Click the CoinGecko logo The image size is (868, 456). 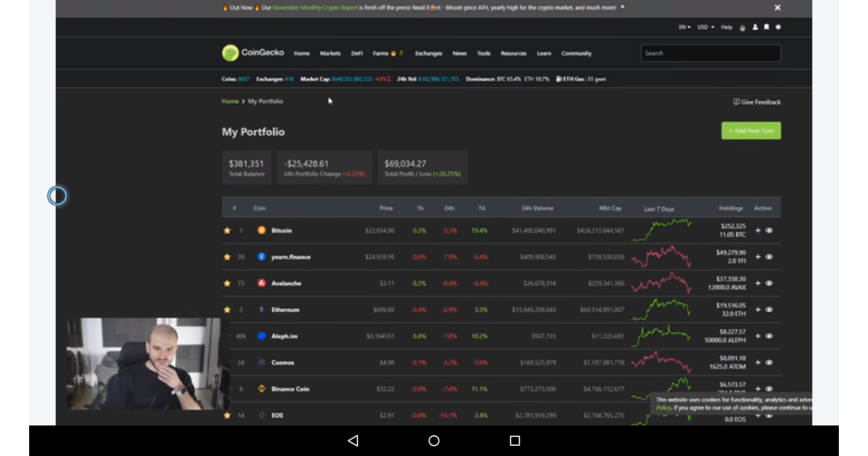click(253, 53)
